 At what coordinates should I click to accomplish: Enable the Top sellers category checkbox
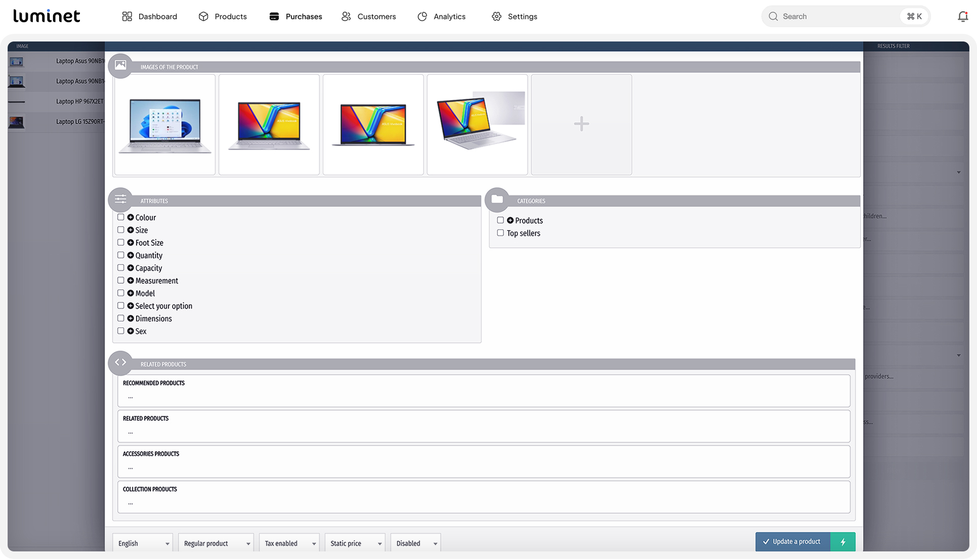tap(500, 233)
